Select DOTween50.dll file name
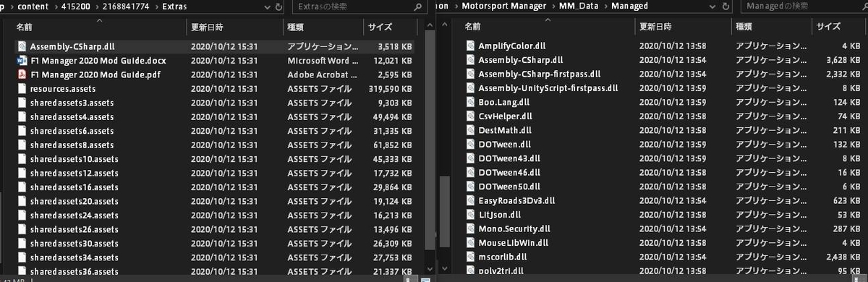Image resolution: width=868 pixels, height=282 pixels. [509, 187]
